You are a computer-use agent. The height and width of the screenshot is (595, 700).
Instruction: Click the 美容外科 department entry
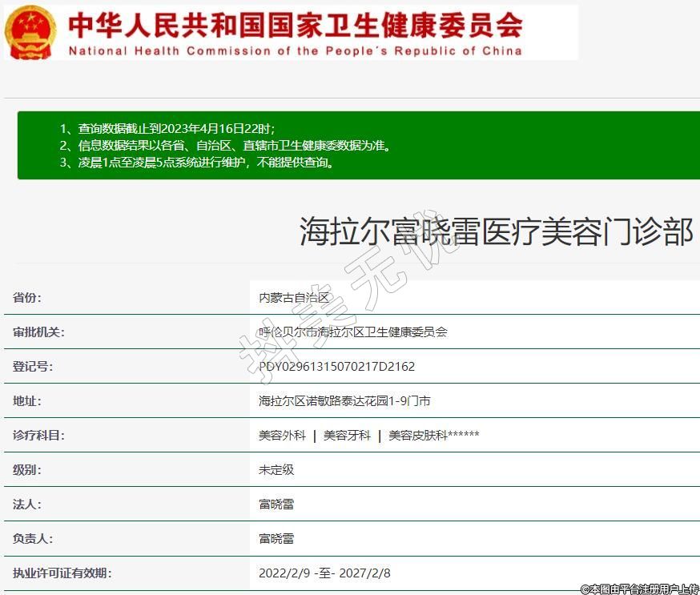282,436
